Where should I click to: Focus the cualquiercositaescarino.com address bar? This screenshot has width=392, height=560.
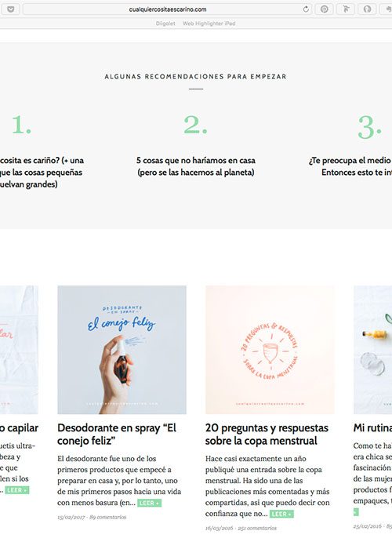click(x=168, y=9)
